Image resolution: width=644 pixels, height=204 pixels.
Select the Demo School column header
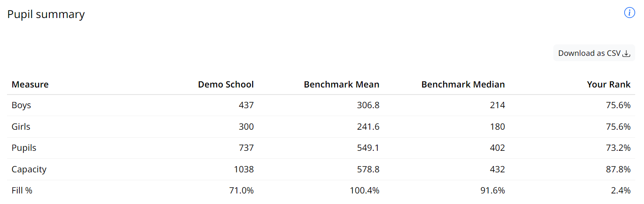coord(226,84)
